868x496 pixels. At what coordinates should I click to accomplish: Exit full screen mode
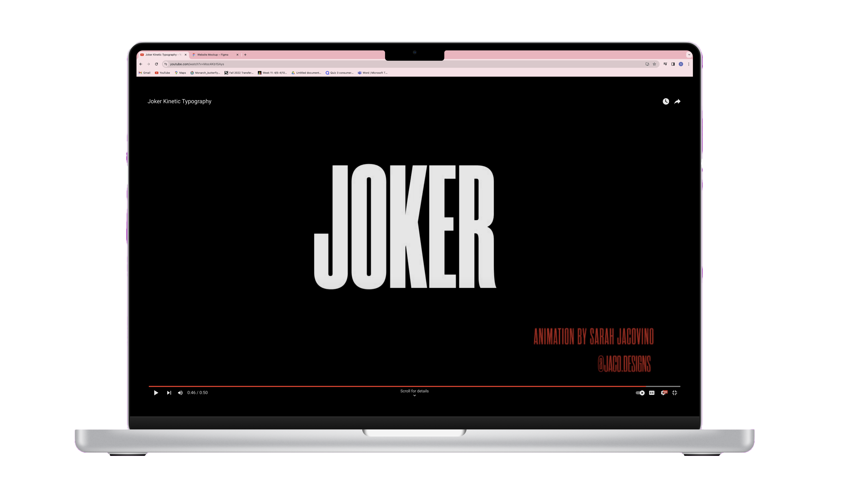pyautogui.click(x=675, y=393)
